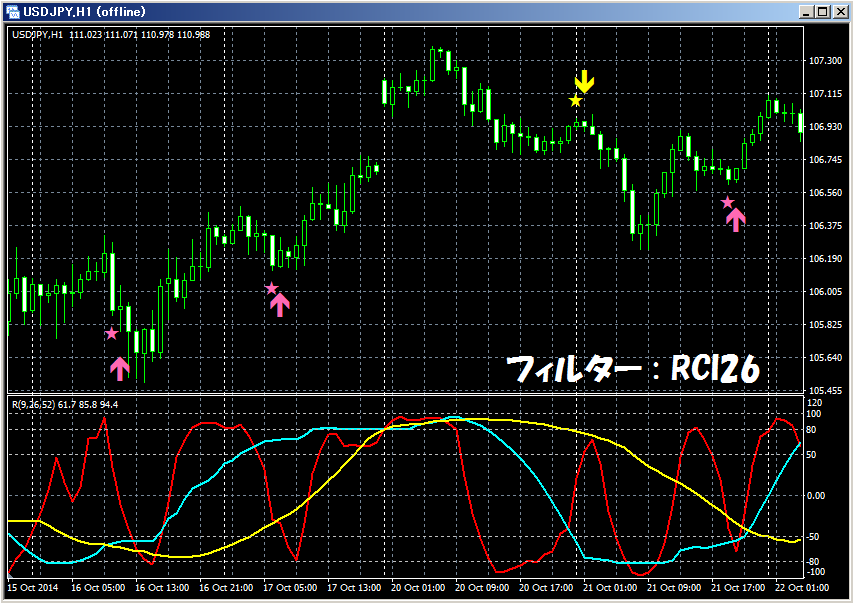Click price scale value 106.745
The height and width of the screenshot is (603, 853).
pyautogui.click(x=826, y=159)
